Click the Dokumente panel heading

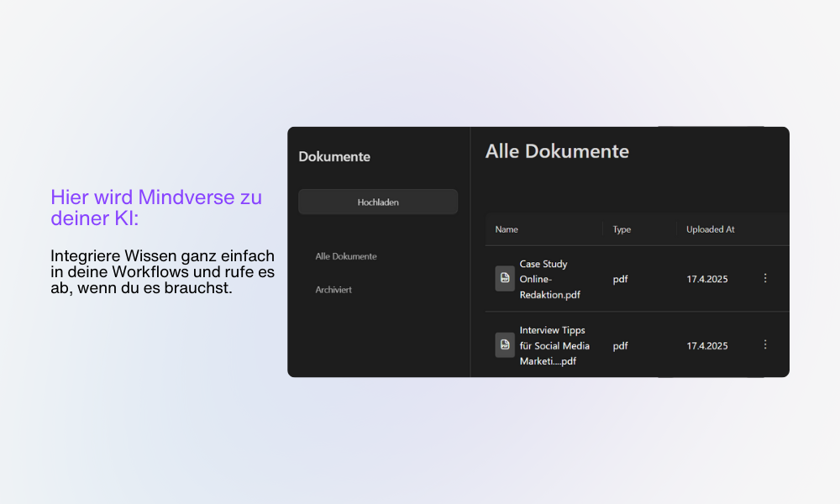[334, 156]
